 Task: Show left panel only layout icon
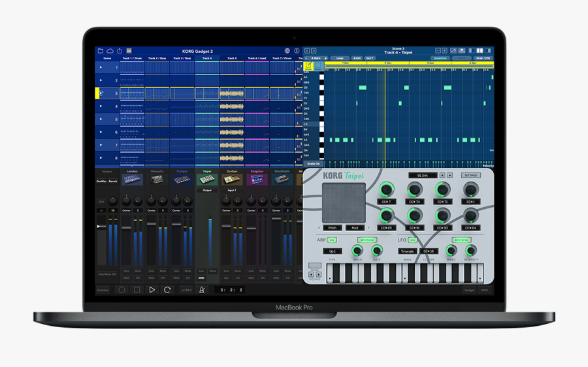pyautogui.click(x=472, y=50)
